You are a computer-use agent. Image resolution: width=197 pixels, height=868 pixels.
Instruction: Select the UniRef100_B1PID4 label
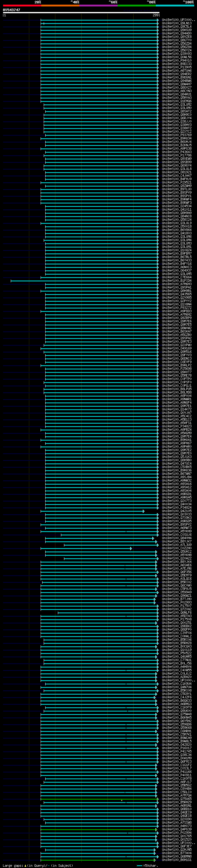point(177,281)
